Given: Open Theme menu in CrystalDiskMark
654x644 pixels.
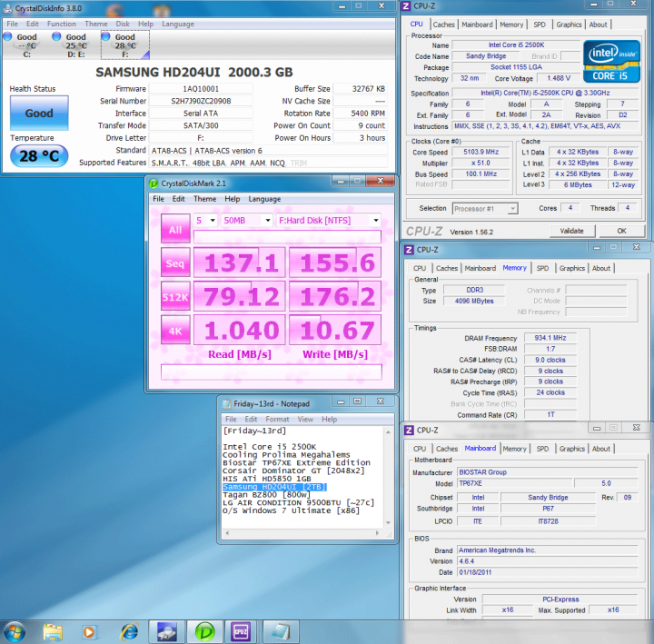Looking at the screenshot, I should click(204, 199).
